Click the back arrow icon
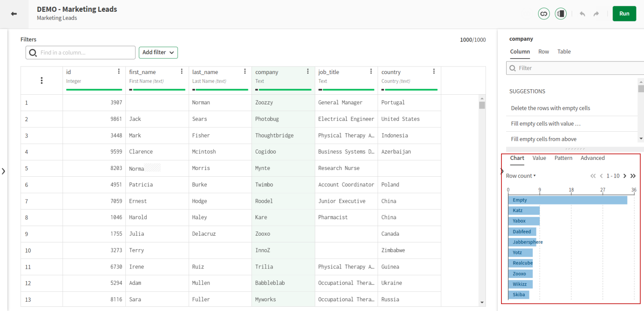The width and height of the screenshot is (644, 311). pyautogui.click(x=14, y=14)
